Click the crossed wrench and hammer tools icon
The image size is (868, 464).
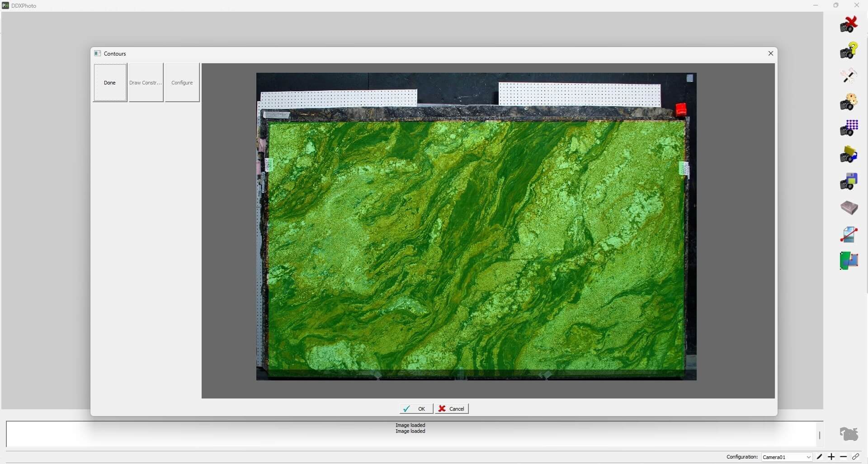point(849,76)
